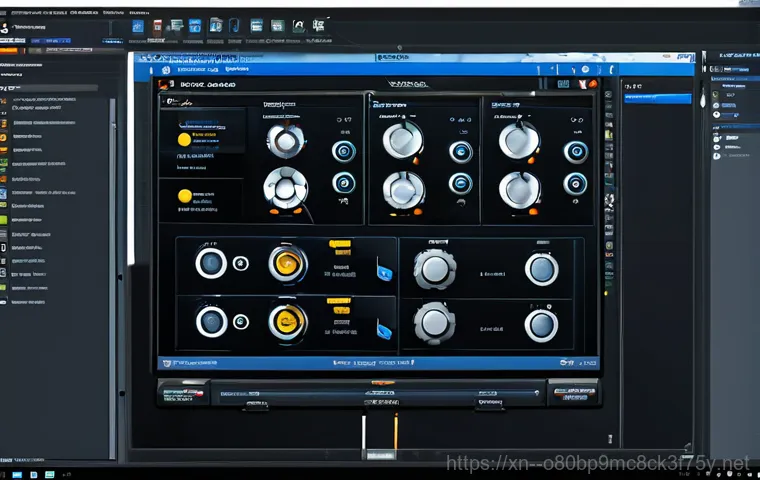Click the blue tag icon beside the upper yellow dial

pos(384,269)
